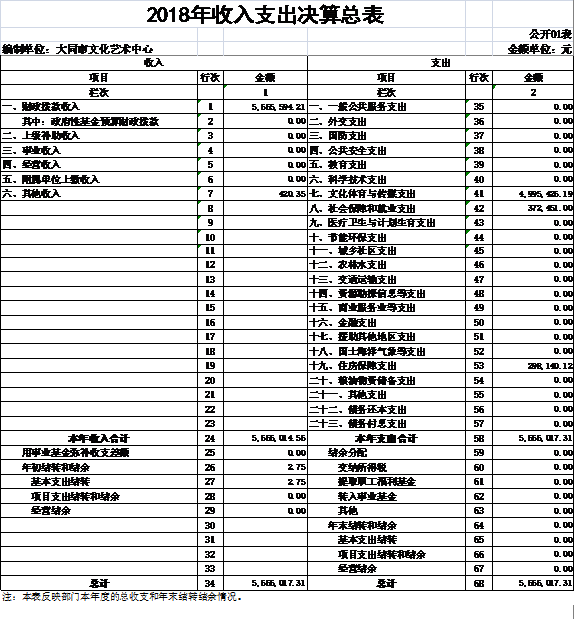The image size is (575, 620).
Task: Select the 收入 header cell
Action: [154, 62]
